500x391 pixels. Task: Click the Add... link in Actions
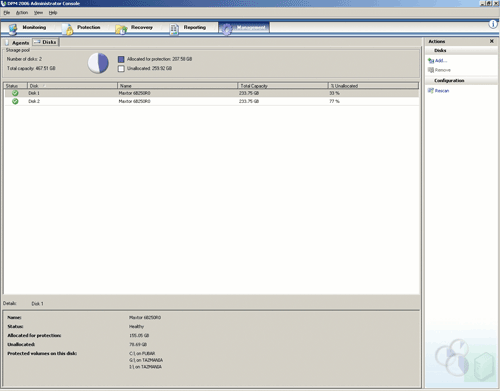point(441,61)
